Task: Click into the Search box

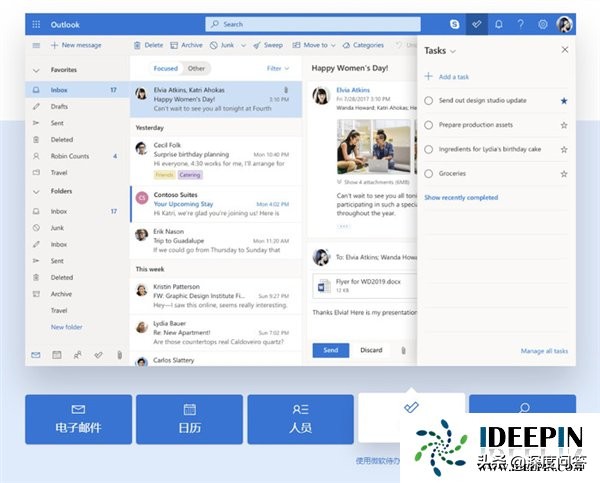Action: point(312,24)
